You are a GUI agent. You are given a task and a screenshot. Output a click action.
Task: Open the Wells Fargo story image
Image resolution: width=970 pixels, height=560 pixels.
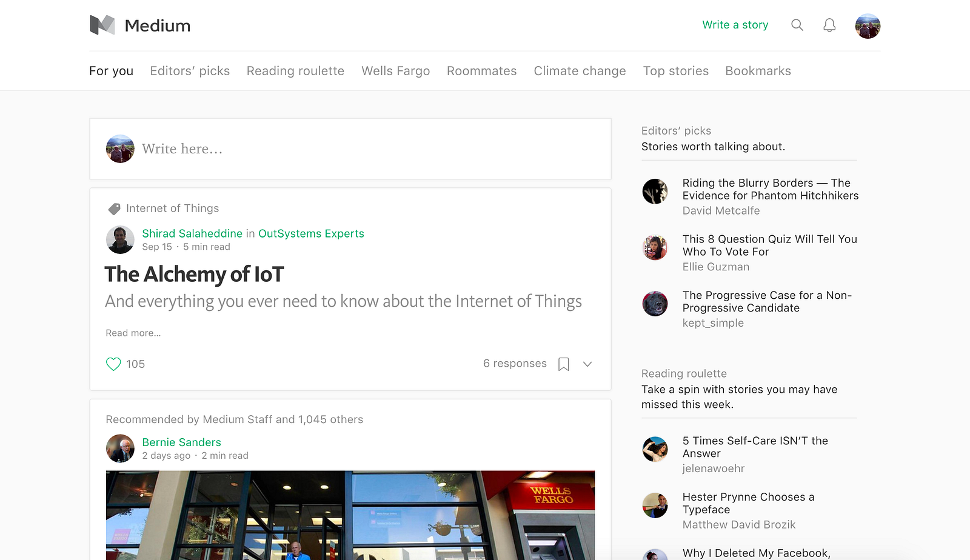tap(350, 515)
